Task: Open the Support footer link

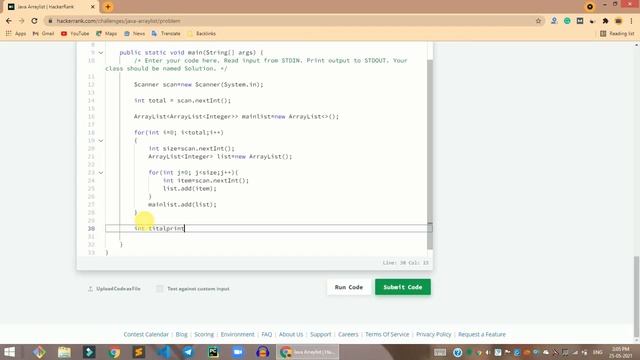Action: coord(321,334)
